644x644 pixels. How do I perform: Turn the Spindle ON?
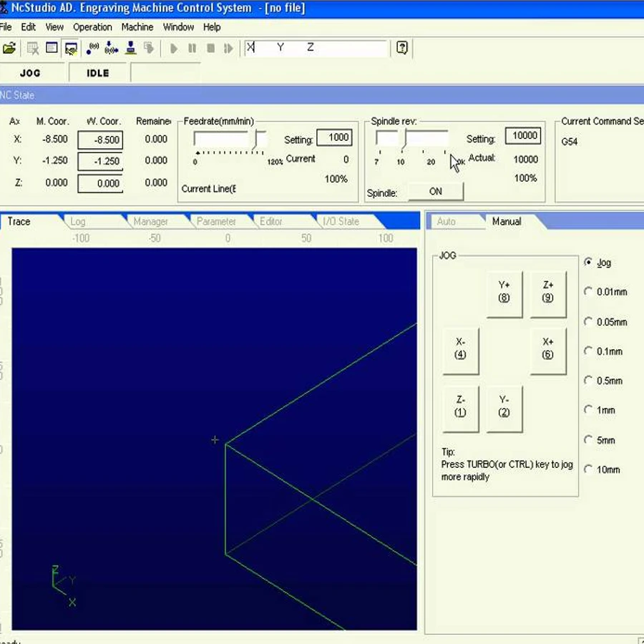[x=436, y=191]
